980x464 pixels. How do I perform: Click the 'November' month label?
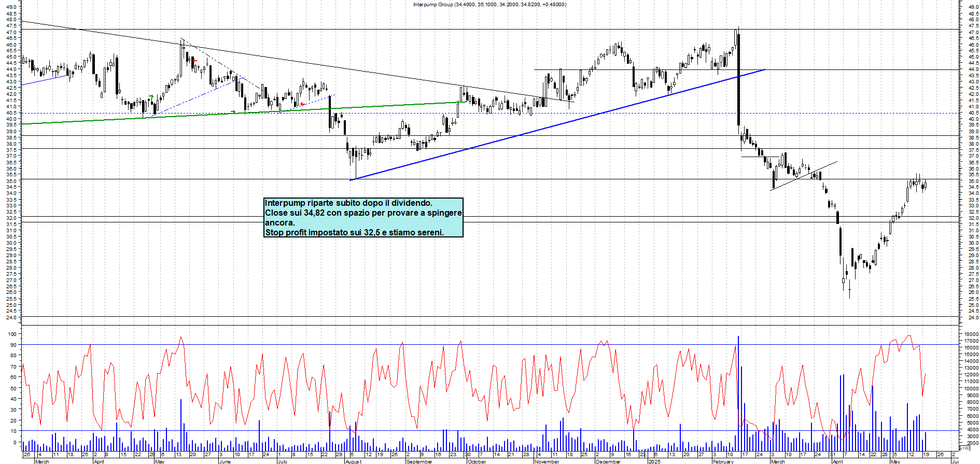[x=547, y=461]
